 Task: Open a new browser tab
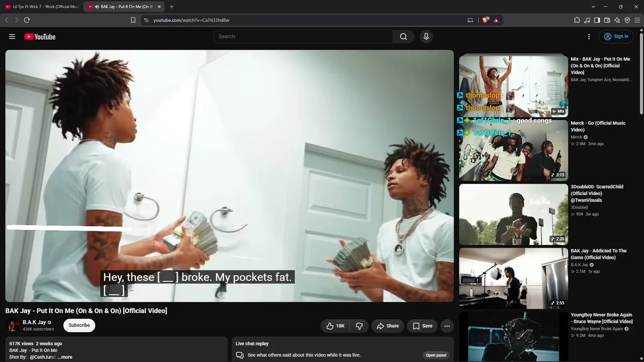[172, 7]
